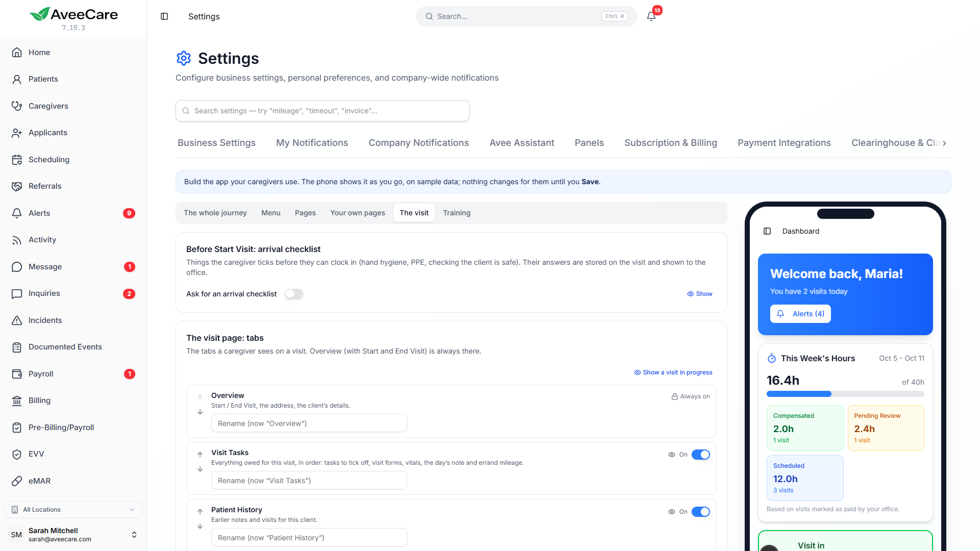
Task: Move Patient History tab up
Action: point(200,511)
